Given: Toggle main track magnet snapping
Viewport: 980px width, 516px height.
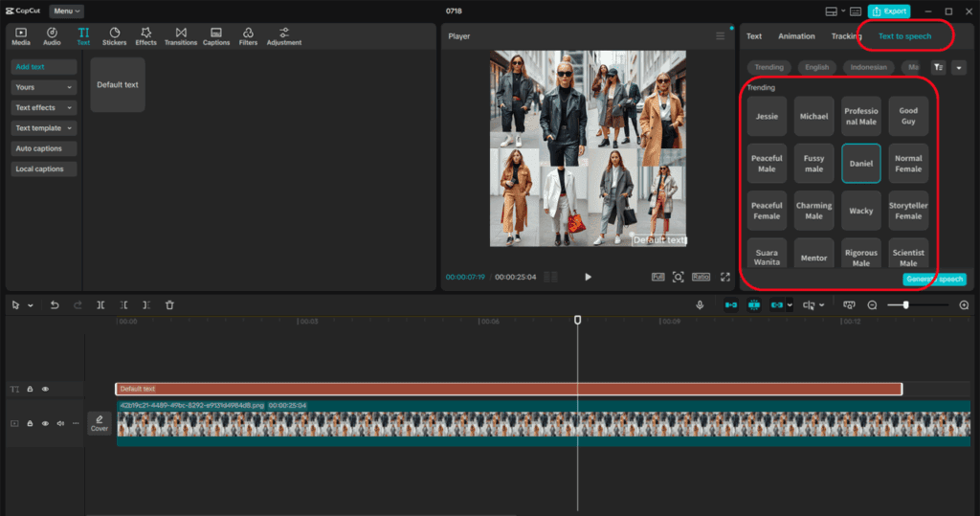Looking at the screenshot, I should (x=730, y=305).
